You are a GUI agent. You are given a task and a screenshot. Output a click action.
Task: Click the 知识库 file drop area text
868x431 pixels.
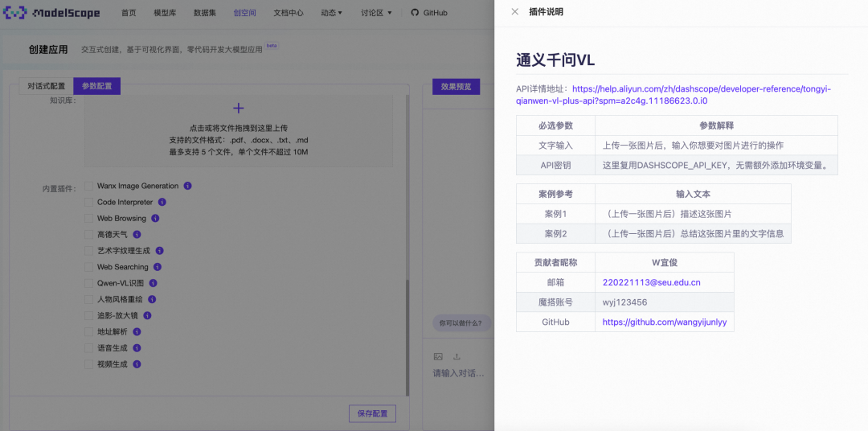pos(238,140)
